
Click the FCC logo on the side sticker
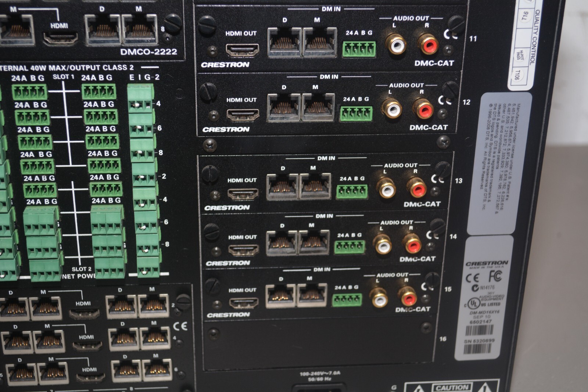tap(496, 277)
